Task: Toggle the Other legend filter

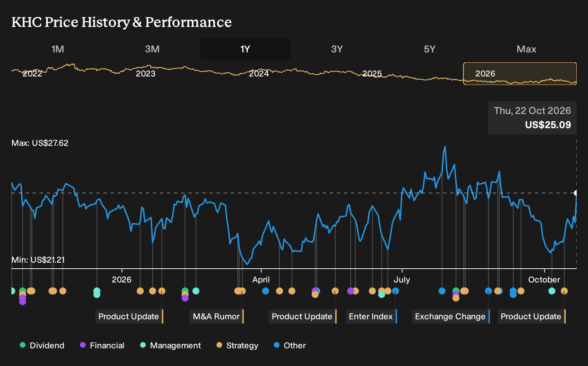Action: (x=290, y=345)
